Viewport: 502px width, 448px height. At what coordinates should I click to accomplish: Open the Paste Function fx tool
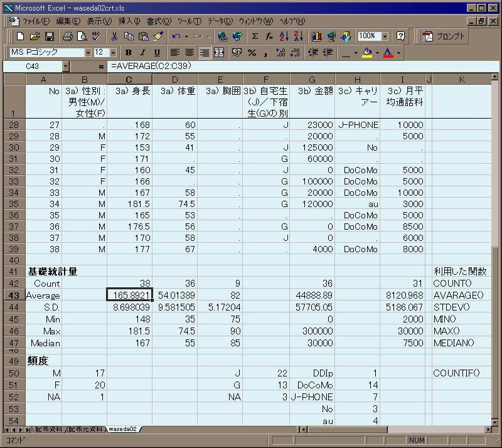[269, 36]
